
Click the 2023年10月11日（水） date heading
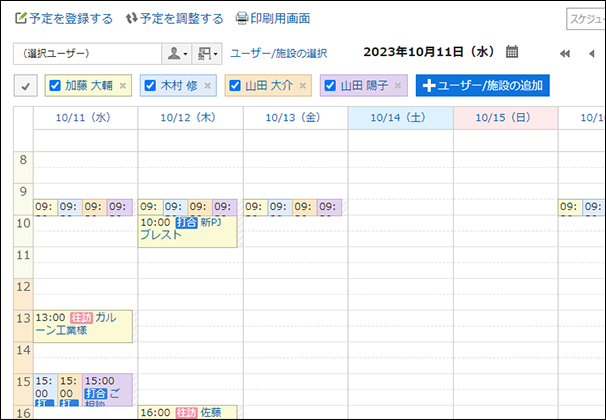pos(429,52)
